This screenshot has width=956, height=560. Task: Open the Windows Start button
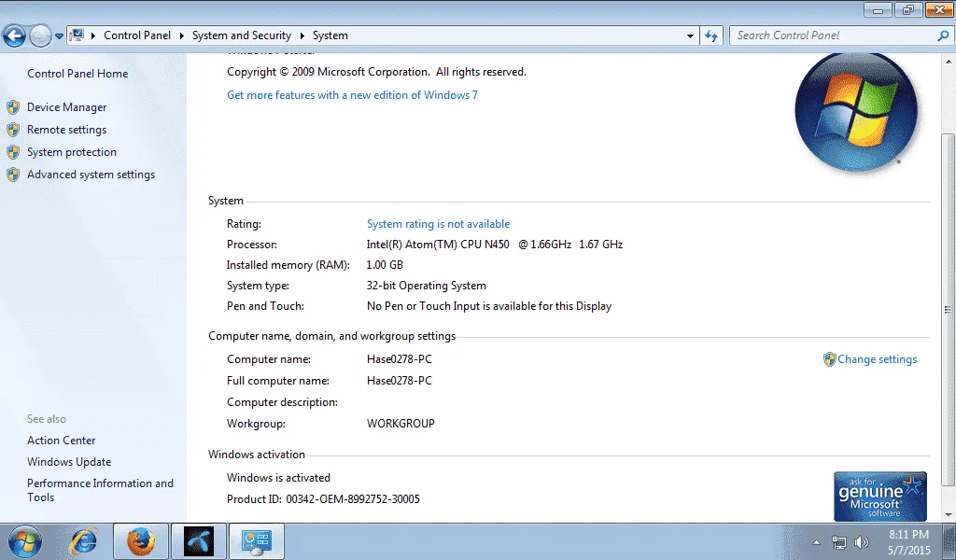tap(25, 541)
